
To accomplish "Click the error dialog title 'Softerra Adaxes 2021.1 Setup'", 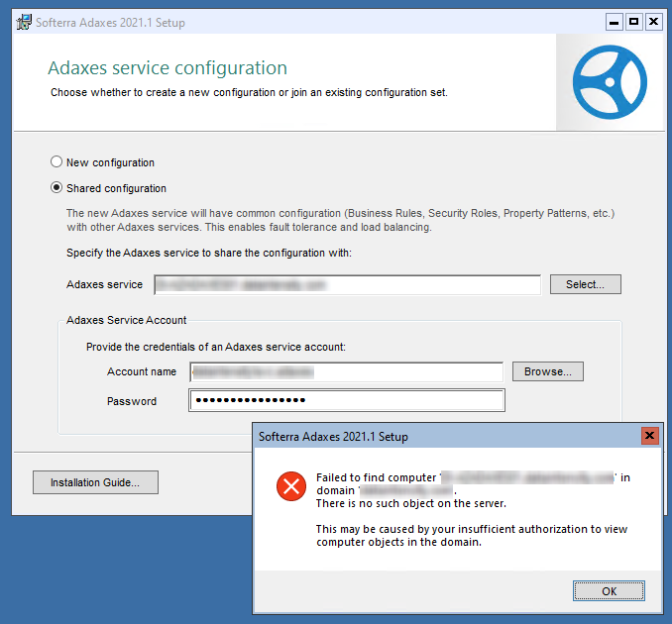I will [x=333, y=437].
